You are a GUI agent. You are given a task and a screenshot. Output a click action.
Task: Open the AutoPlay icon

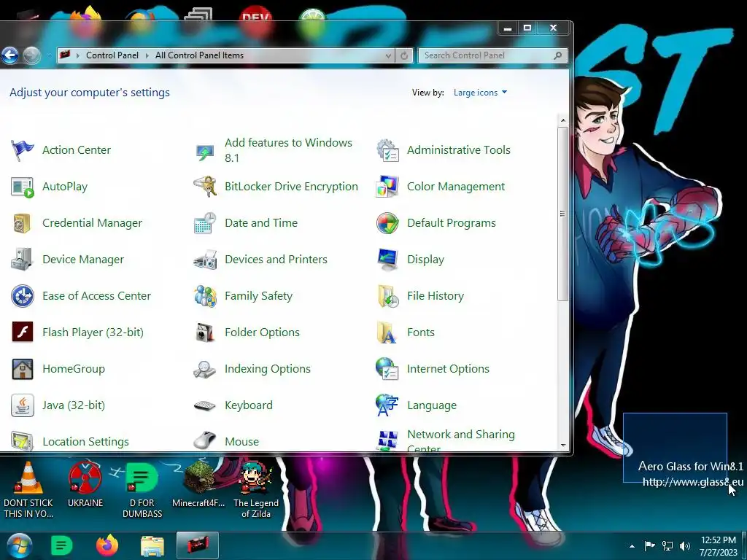click(23, 187)
